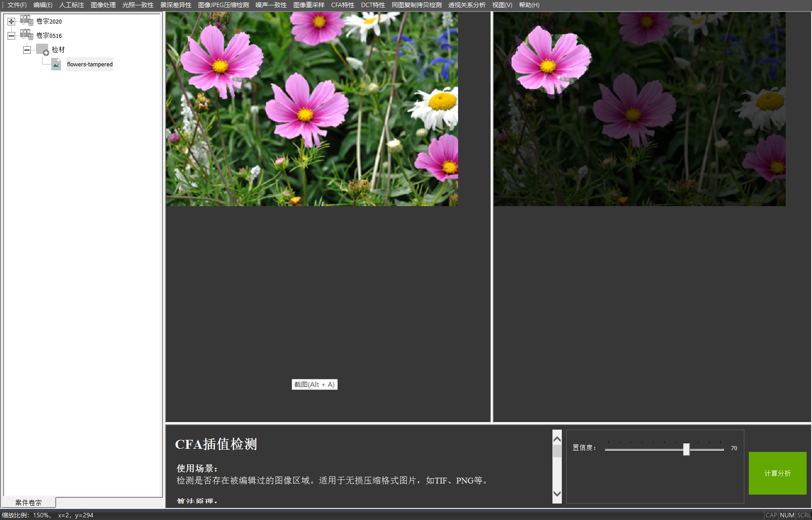
Task: Click the flowers-tampered image file icon
Action: (56, 64)
